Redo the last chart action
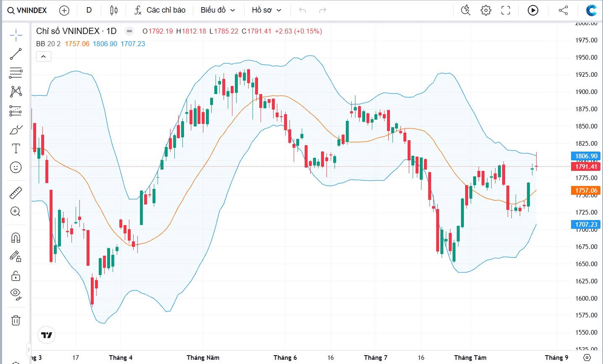 click(x=323, y=10)
